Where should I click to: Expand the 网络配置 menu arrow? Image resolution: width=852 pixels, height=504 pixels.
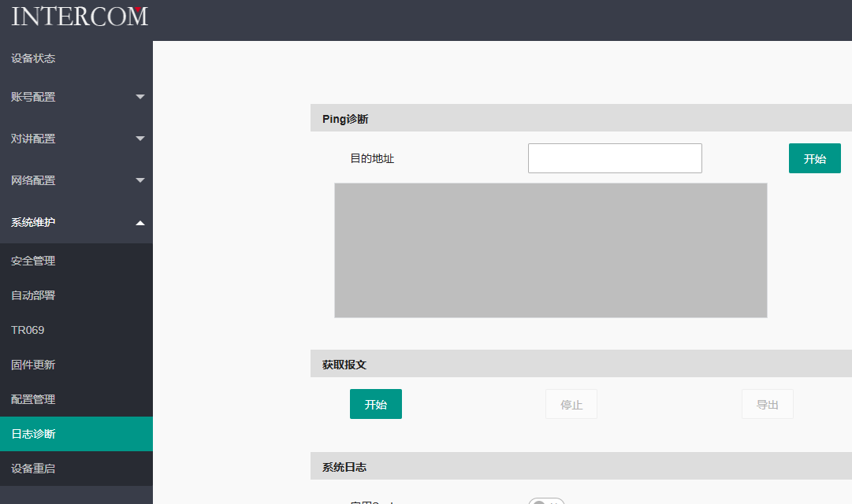tap(140, 180)
